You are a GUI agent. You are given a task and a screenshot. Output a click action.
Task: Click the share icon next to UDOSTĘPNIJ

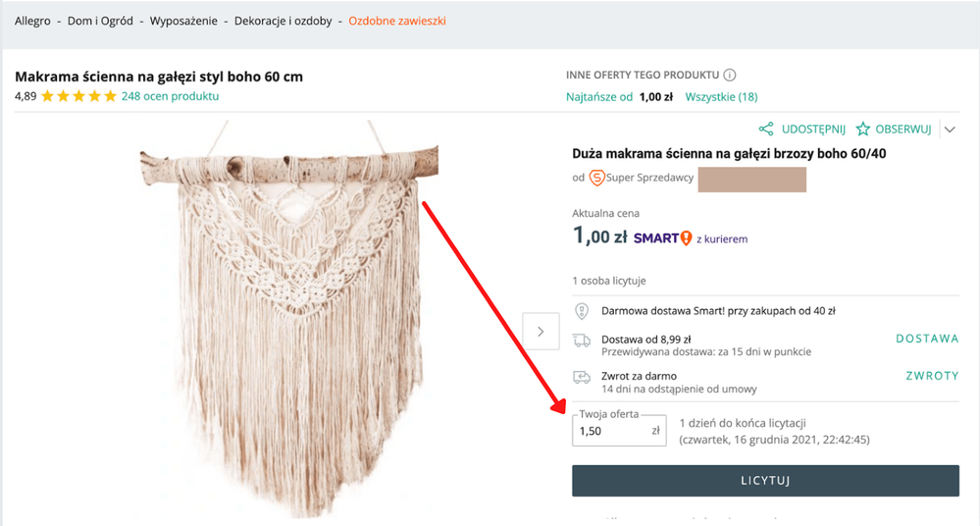[766, 129]
